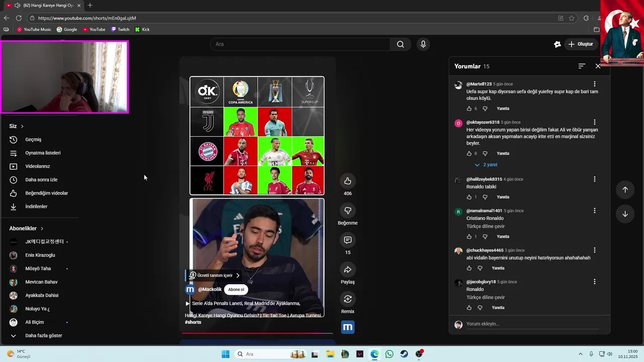644x362 pixels.
Task: Open the comments icon showing 15
Action: [x=348, y=240]
